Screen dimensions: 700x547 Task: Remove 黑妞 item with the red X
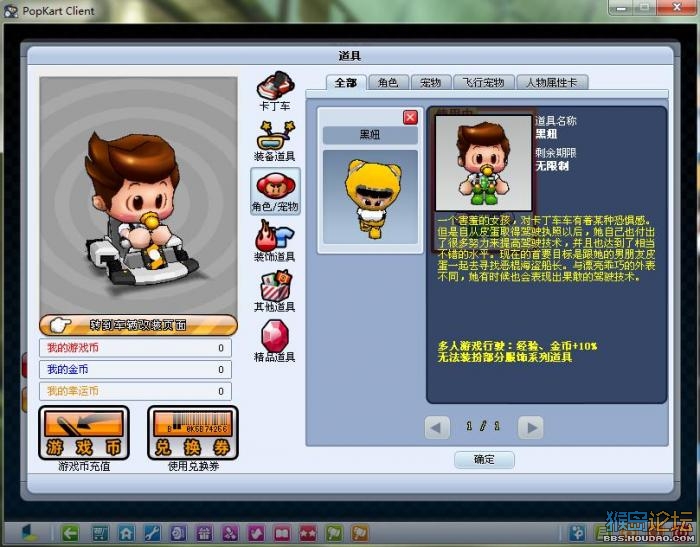click(410, 117)
